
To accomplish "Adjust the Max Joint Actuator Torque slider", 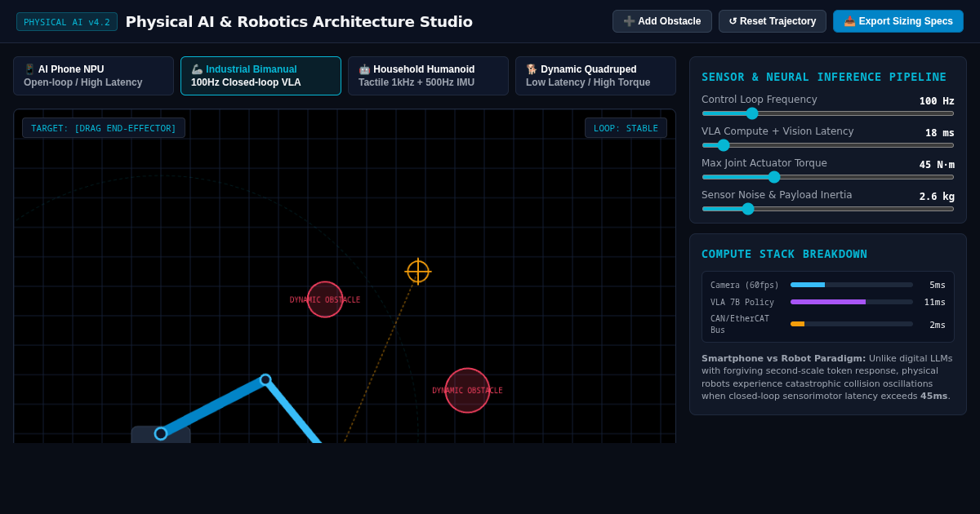I will 827,177.
